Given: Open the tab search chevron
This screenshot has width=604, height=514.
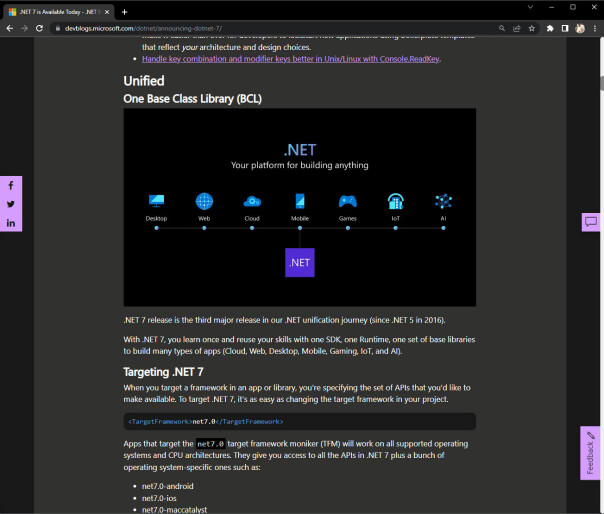Looking at the screenshot, I should [x=530, y=7].
